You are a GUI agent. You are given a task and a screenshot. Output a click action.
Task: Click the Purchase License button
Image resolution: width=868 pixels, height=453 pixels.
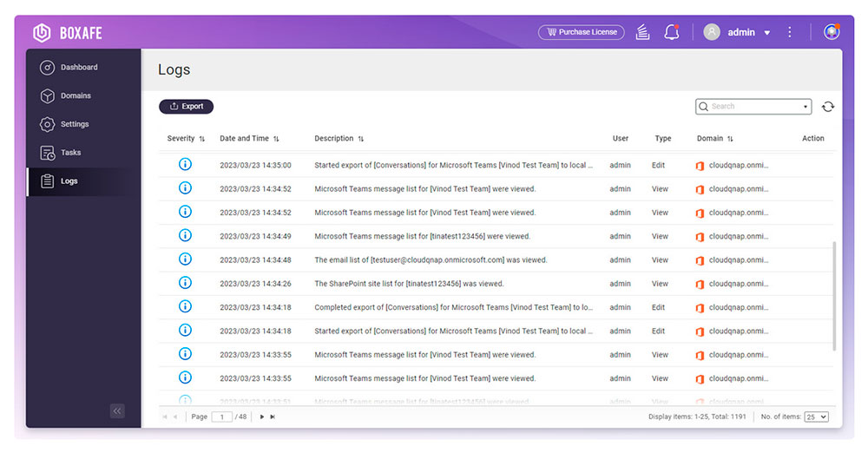(x=581, y=32)
